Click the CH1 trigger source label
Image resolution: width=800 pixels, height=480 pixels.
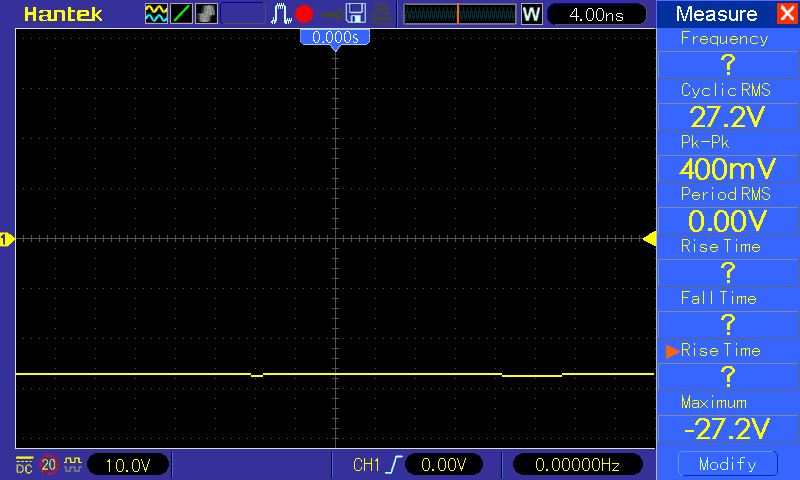[x=366, y=465]
